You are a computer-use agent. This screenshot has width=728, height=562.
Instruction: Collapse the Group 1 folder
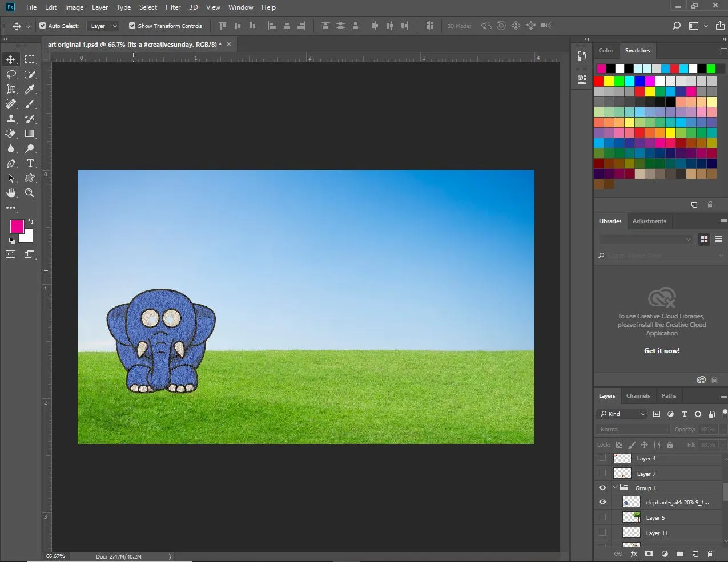point(615,488)
